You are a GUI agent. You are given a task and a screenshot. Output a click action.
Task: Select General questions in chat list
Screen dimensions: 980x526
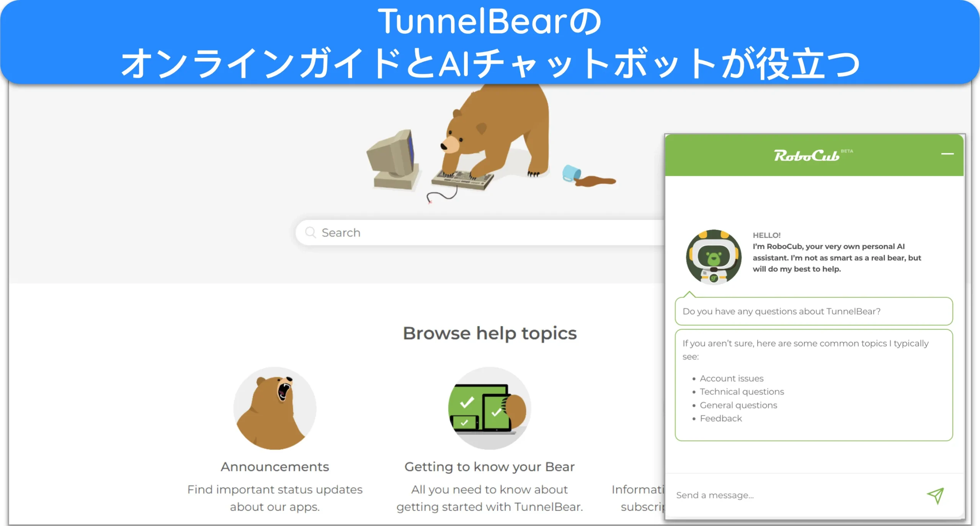click(x=738, y=405)
